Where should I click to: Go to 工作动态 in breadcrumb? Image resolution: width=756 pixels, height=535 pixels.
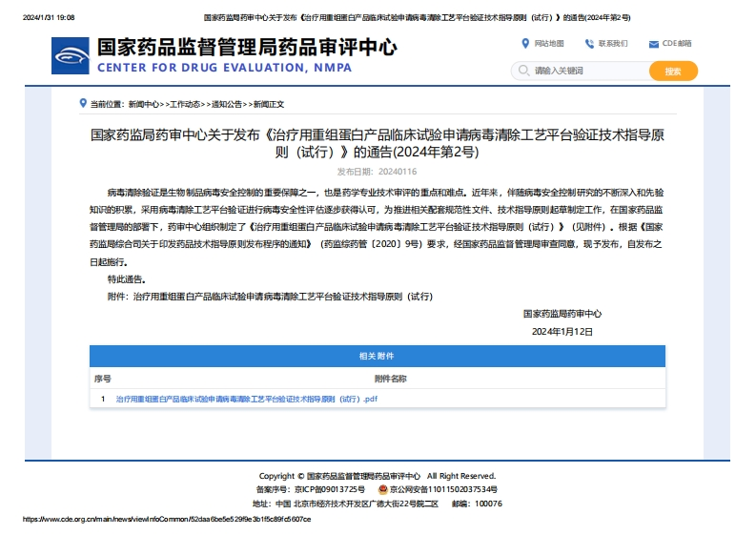coord(186,104)
